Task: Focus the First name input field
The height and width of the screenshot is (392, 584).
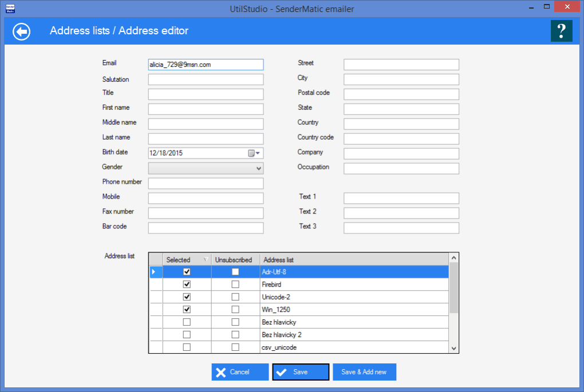Action: coord(206,109)
